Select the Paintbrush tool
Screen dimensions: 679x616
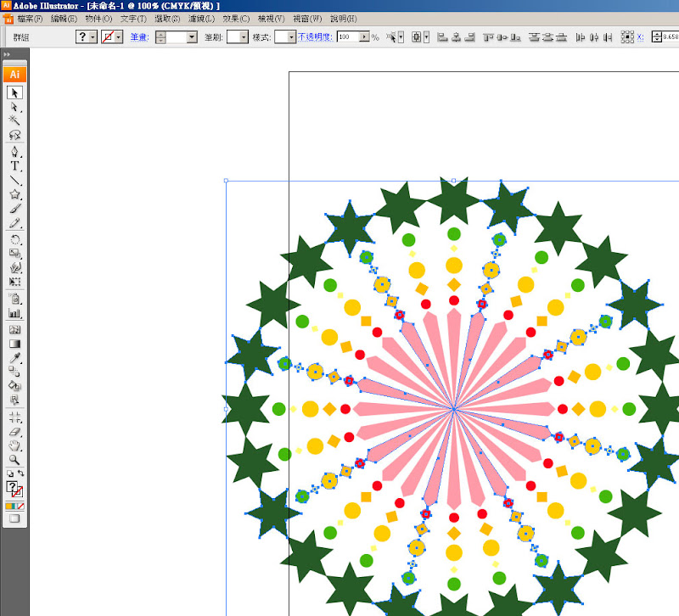click(14, 209)
